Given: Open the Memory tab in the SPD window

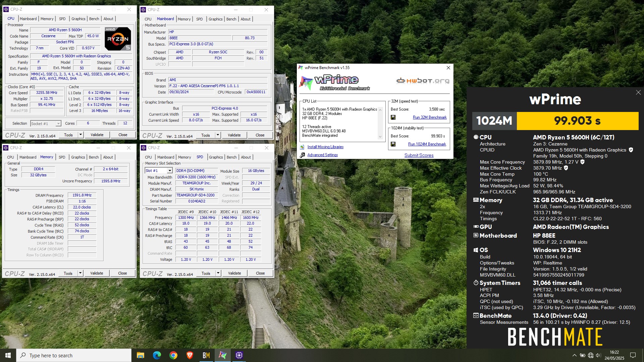Looking at the screenshot, I should pyautogui.click(x=184, y=157).
